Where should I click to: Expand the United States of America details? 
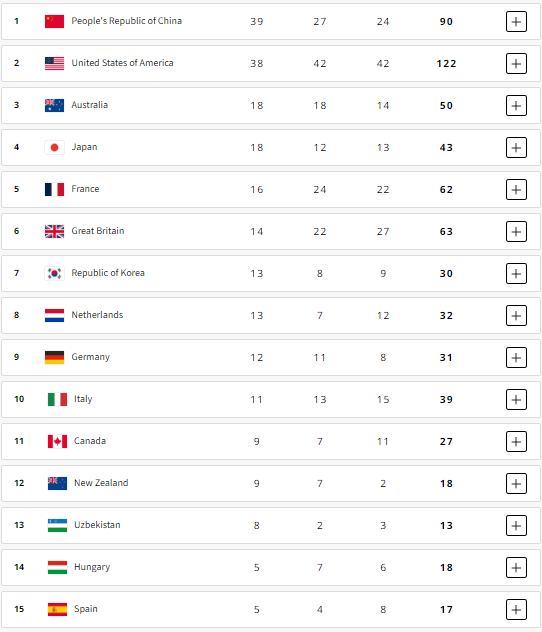[516, 63]
